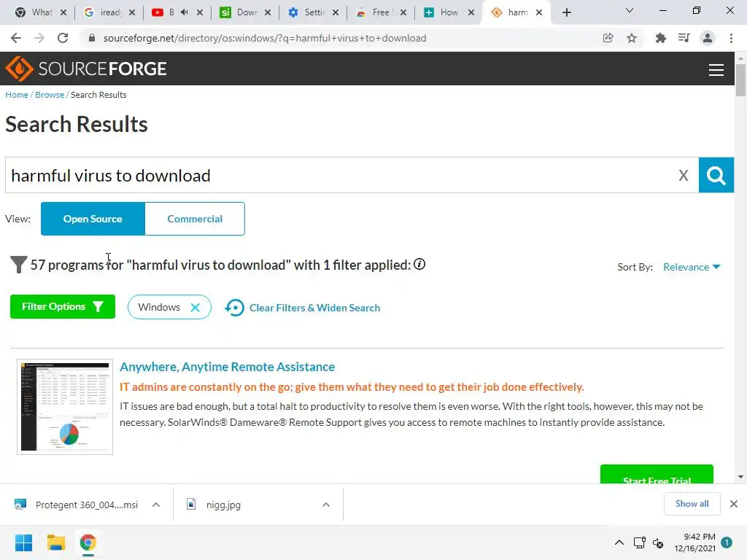
Task: Click Home breadcrumb link
Action: click(17, 95)
